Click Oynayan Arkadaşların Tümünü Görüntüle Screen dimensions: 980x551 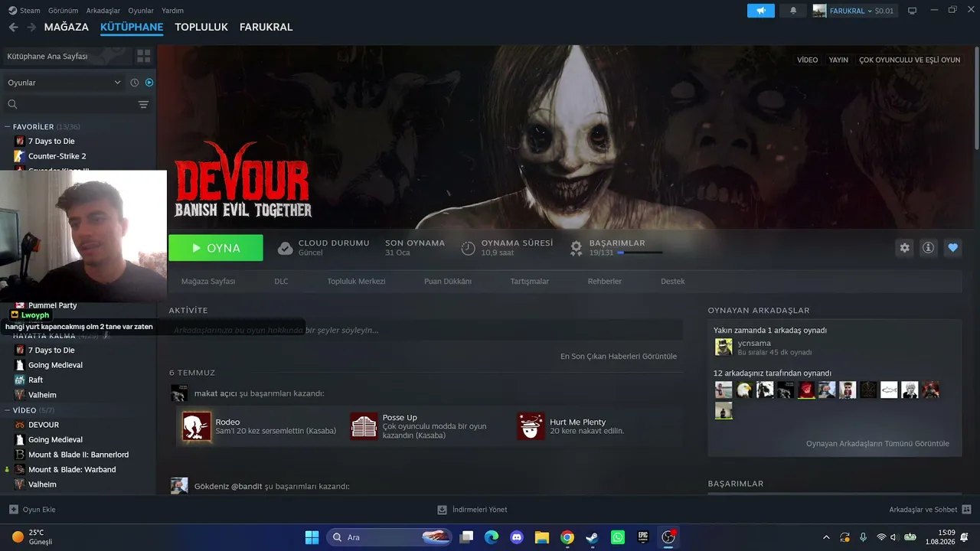[x=877, y=443]
